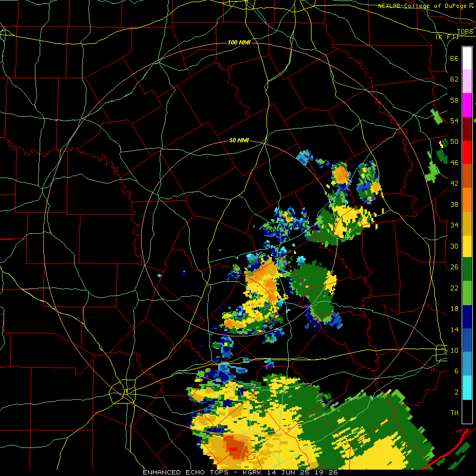Click the "KGRK" station identifier in caption
The width and height of the screenshot is (476, 476).
pyautogui.click(x=253, y=472)
